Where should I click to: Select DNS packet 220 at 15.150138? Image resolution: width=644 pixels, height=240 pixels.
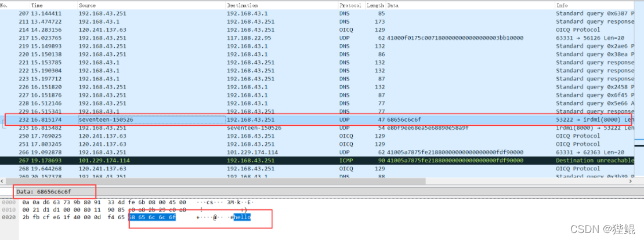pyautogui.click(x=317, y=54)
